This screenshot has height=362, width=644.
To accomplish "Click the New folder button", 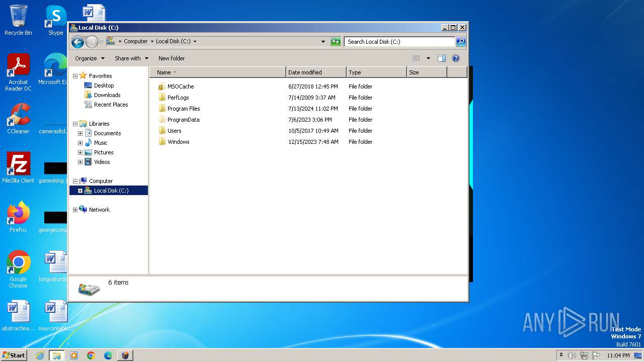I will [x=172, y=58].
